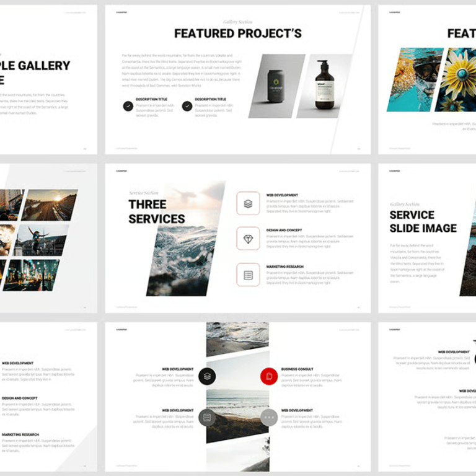
Task: Click the right checkmark icon under Featured Project's
Action: tap(187, 106)
